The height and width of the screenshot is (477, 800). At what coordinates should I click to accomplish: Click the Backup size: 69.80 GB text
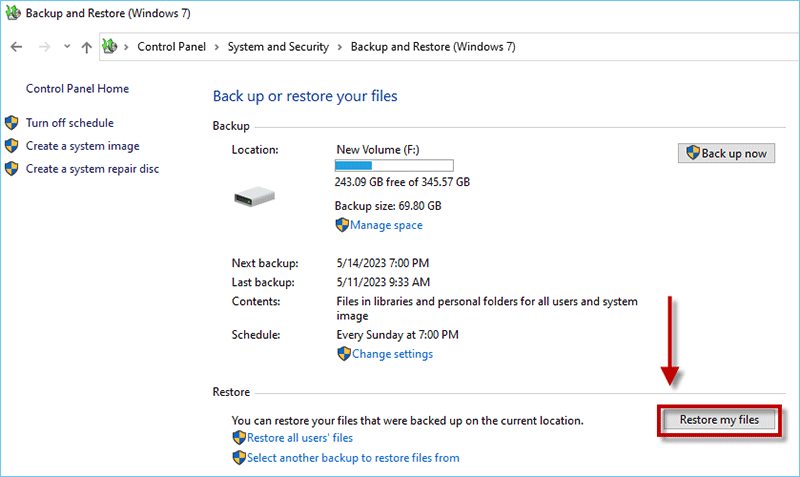(388, 206)
